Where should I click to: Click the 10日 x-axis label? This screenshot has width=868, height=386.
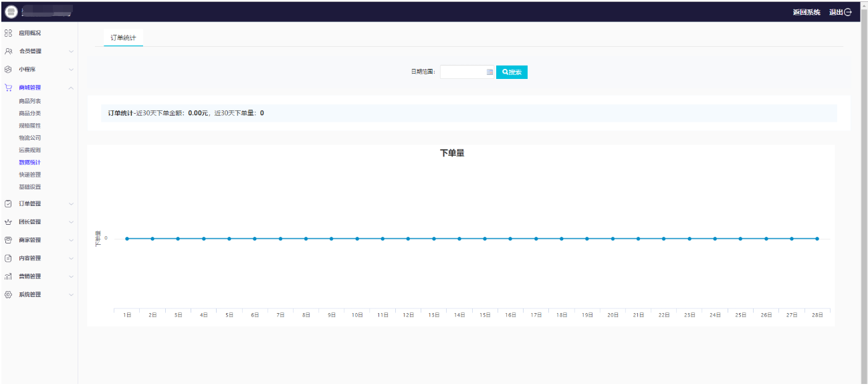coord(357,314)
